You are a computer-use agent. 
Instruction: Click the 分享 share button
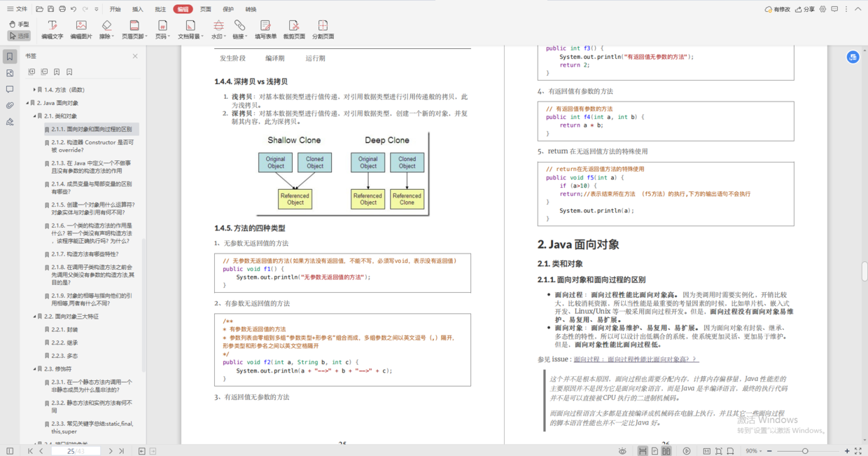pyautogui.click(x=804, y=9)
